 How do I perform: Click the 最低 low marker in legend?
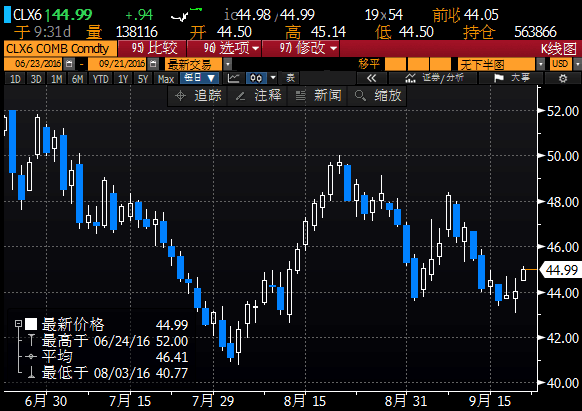tap(31, 372)
